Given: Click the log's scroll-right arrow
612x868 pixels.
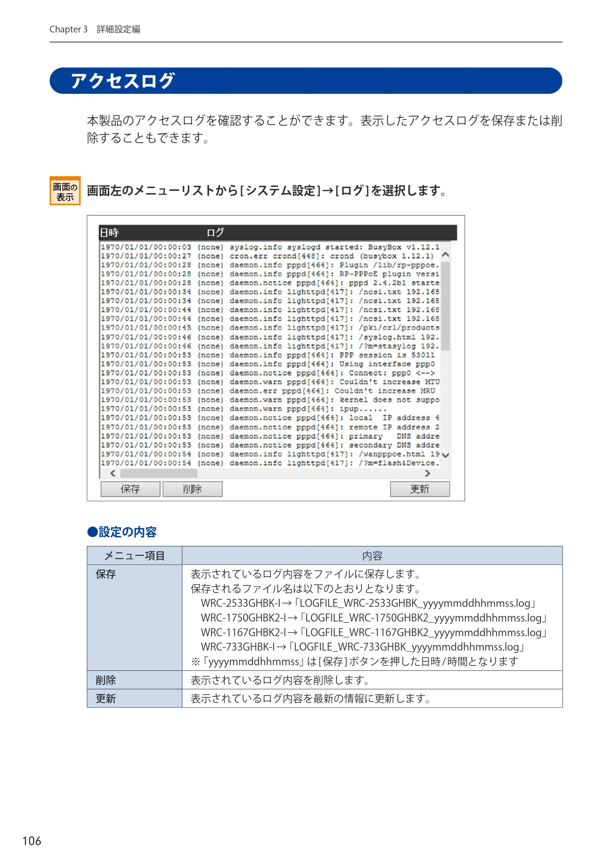Looking at the screenshot, I should (427, 473).
